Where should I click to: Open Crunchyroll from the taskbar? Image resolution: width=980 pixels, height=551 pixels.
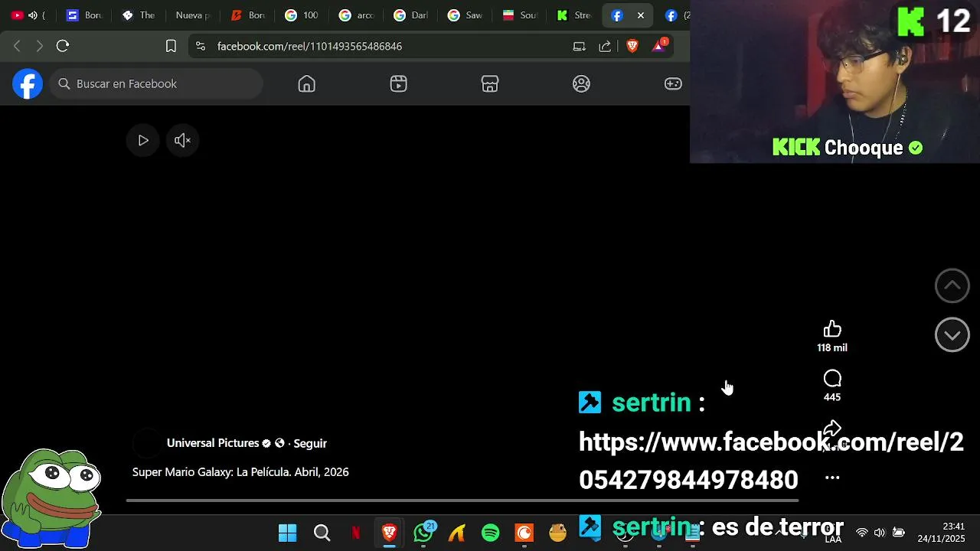click(x=524, y=533)
